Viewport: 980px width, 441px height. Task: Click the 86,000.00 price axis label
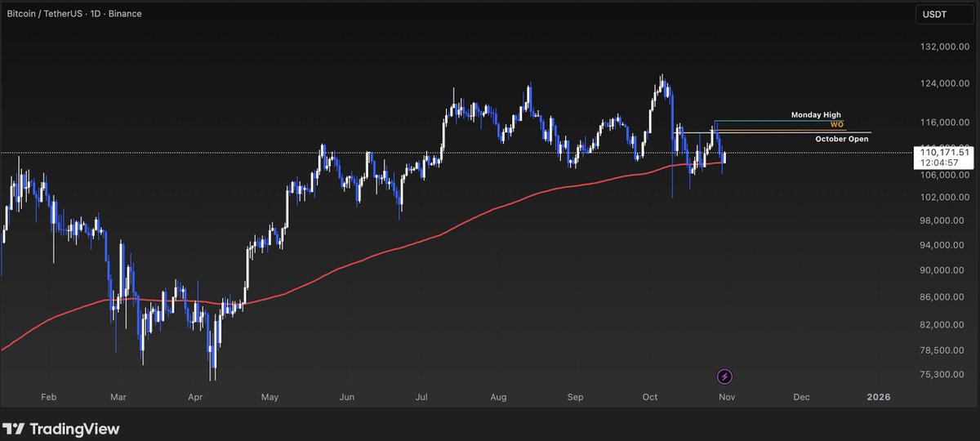pyautogui.click(x=944, y=297)
